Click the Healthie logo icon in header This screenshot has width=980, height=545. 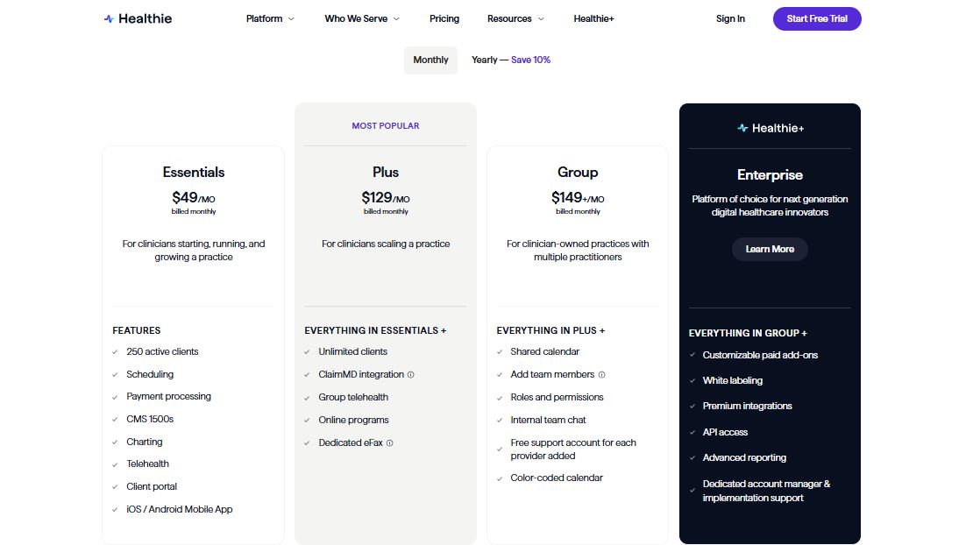tap(109, 18)
